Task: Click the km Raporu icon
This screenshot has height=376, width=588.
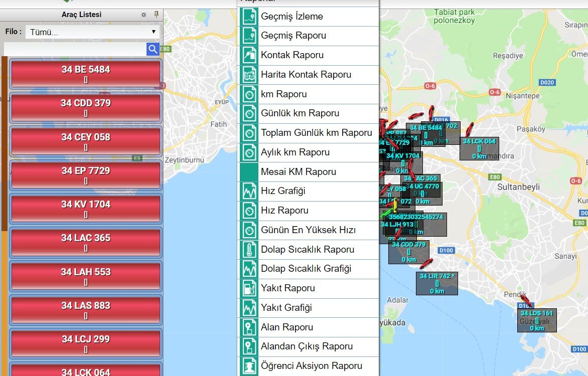Action: click(x=249, y=94)
